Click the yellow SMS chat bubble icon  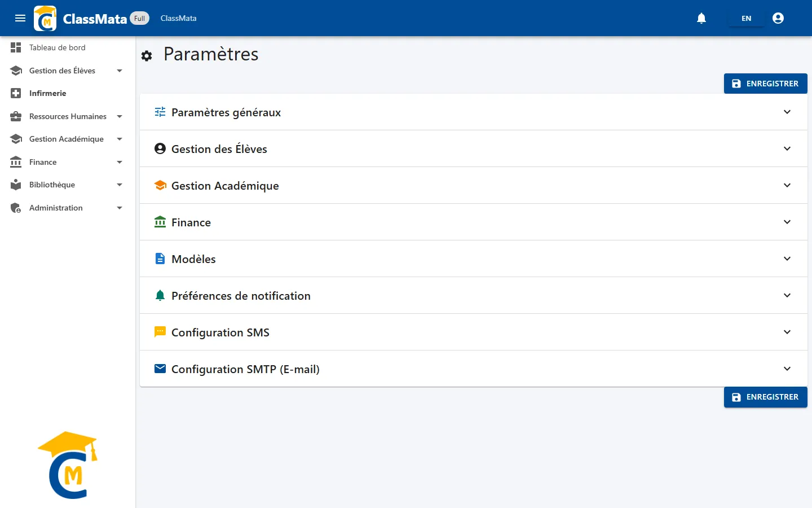[x=160, y=332]
